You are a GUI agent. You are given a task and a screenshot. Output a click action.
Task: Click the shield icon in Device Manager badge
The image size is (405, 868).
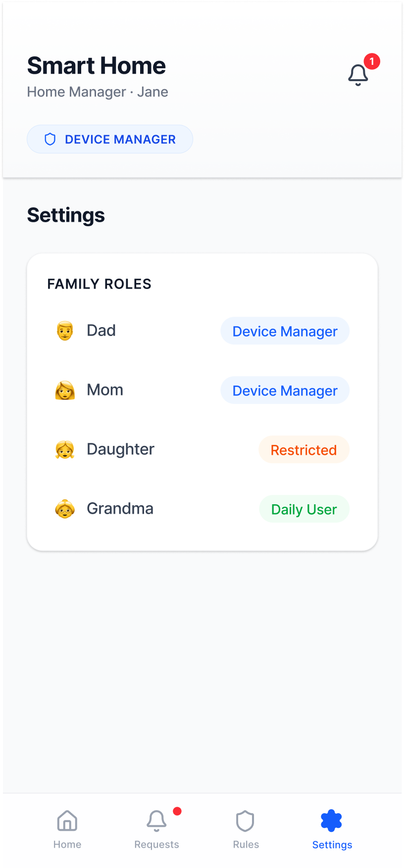50,140
